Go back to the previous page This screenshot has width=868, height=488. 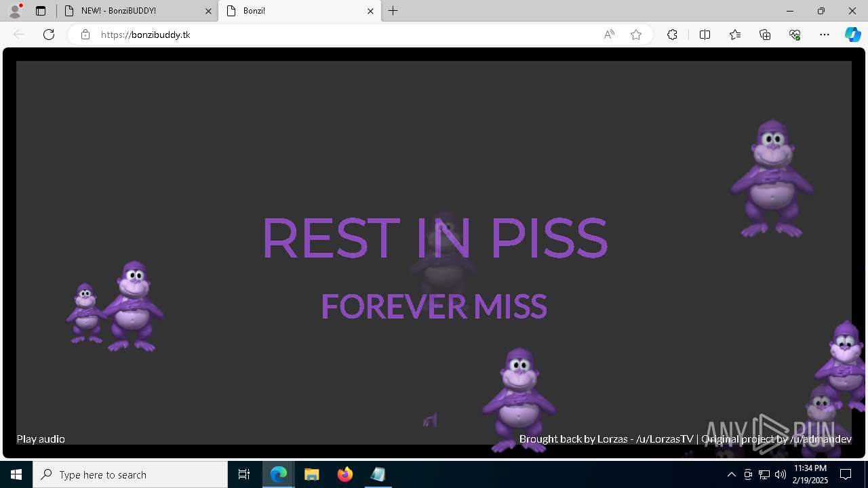19,35
